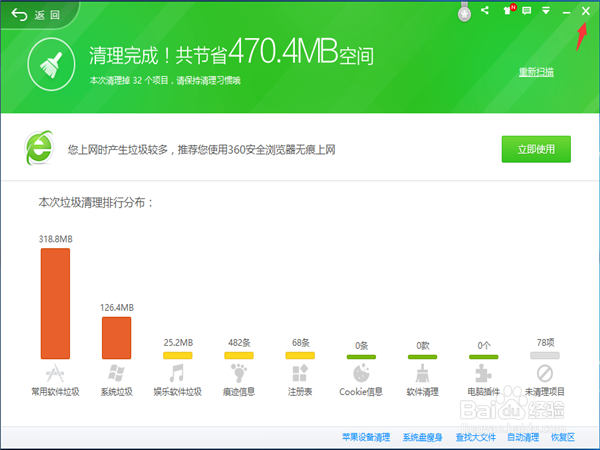
Task: Click the broom cleanup circle icon
Action: (51, 64)
